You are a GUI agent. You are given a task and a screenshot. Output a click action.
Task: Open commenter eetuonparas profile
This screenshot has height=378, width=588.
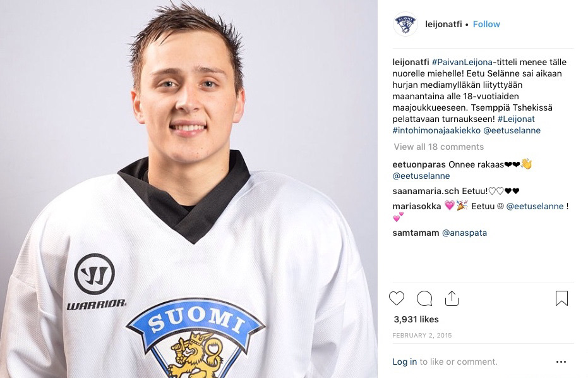(x=419, y=165)
